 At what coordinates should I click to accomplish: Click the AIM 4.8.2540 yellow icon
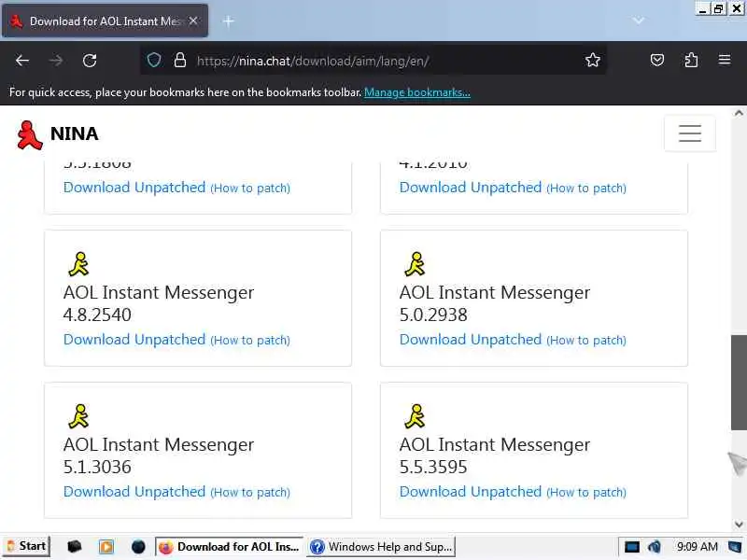coord(78,264)
